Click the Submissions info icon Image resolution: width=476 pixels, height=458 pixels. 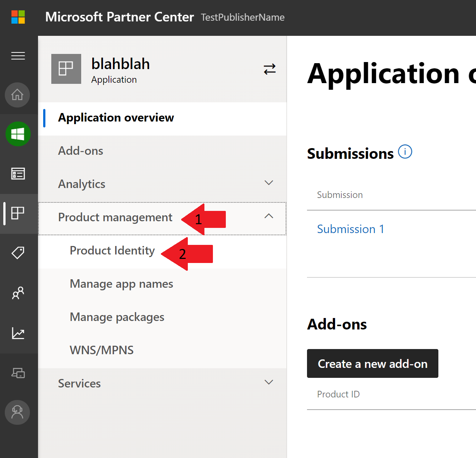(405, 152)
